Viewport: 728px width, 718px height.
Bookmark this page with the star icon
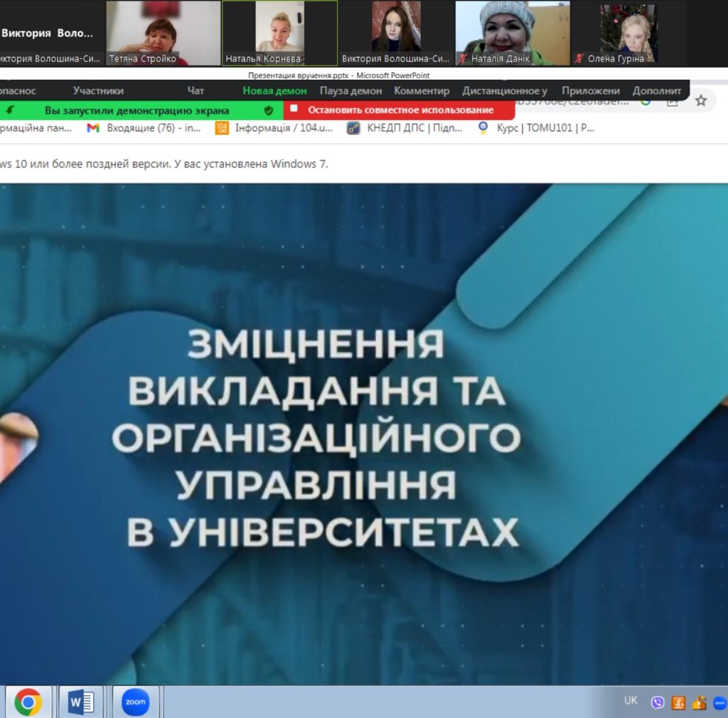[701, 101]
